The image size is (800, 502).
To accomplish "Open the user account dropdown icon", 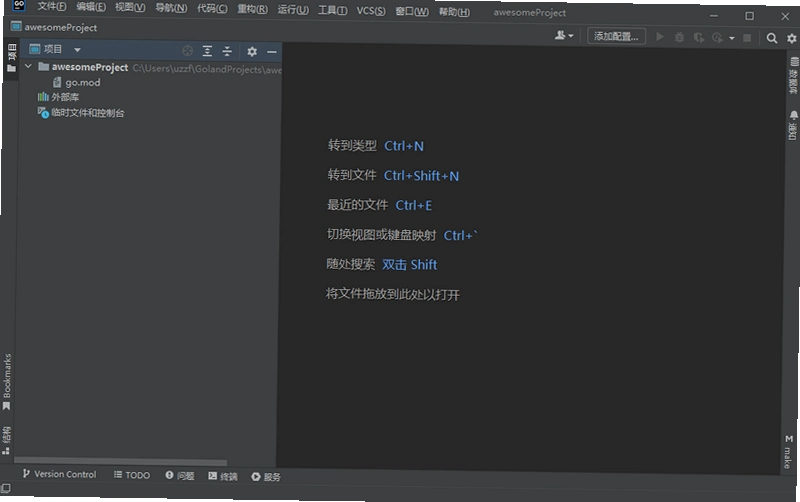I will 564,35.
